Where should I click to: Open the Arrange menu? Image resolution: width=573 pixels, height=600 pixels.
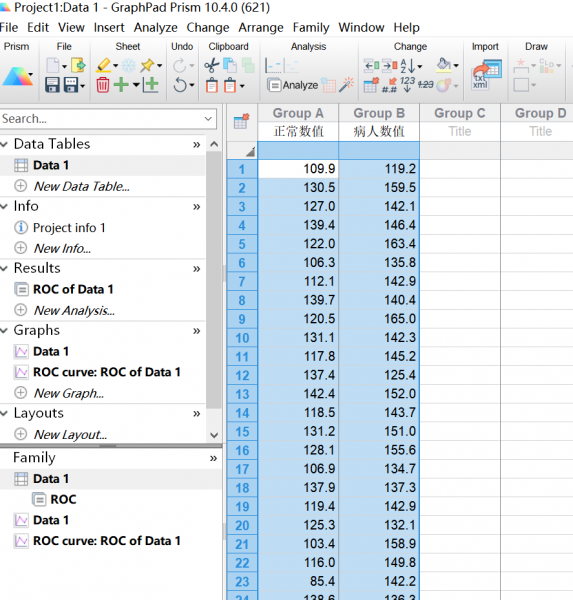[x=261, y=28]
